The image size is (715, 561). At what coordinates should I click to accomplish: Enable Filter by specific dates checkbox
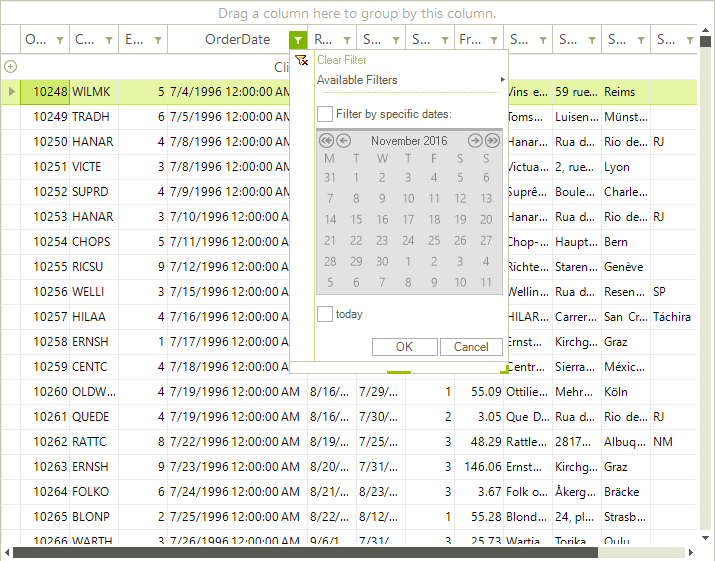coord(325,114)
